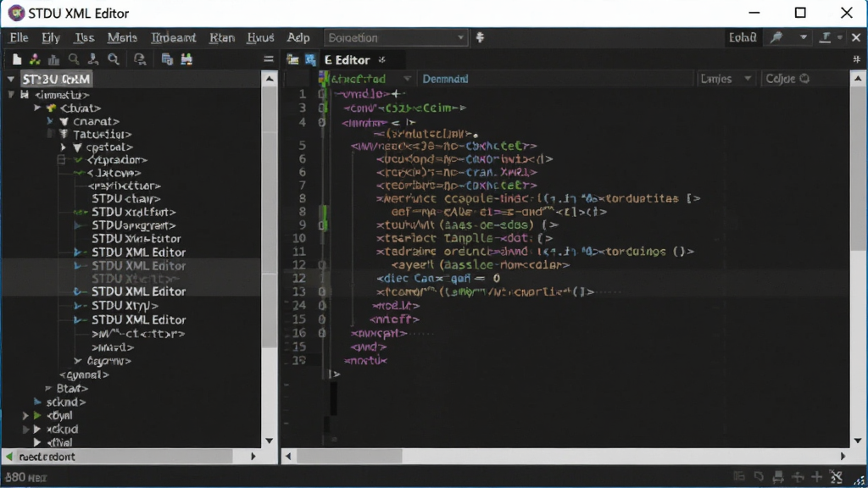Collapse the root node of the tree panel

(10, 80)
